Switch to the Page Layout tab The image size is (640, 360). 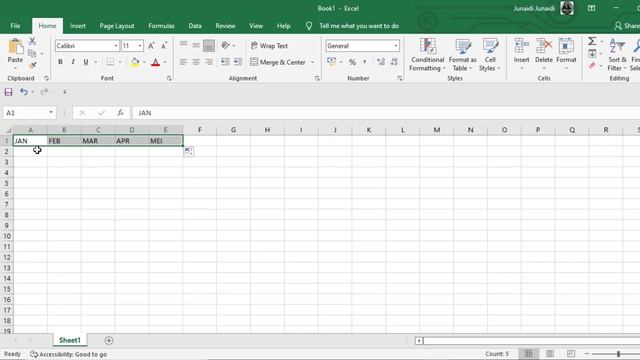click(117, 26)
